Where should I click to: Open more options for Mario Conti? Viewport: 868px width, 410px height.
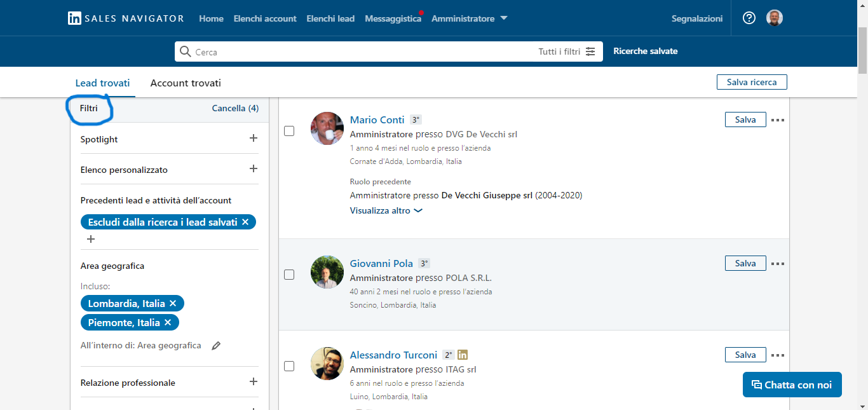(x=778, y=120)
